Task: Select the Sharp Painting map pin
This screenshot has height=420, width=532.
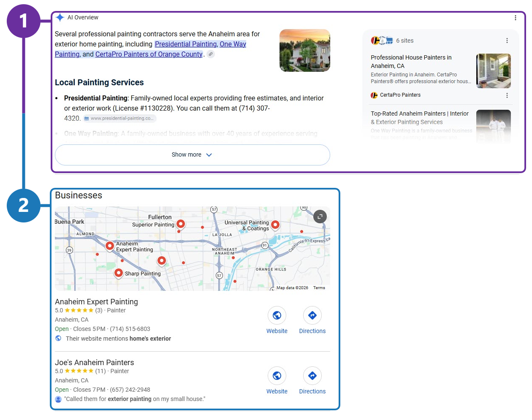Action: [x=119, y=273]
